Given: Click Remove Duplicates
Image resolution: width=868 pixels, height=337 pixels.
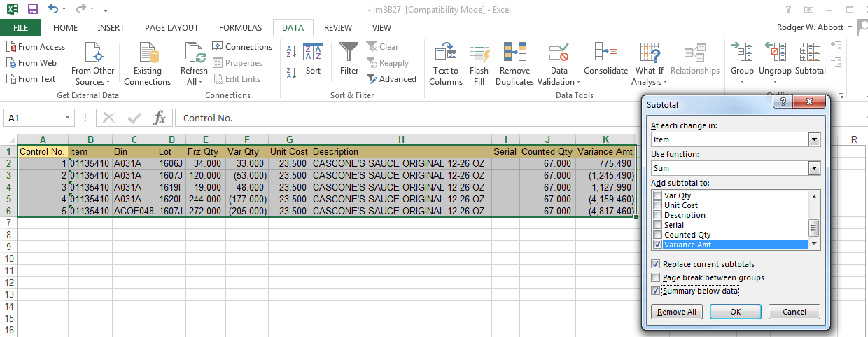Looking at the screenshot, I should pyautogui.click(x=515, y=64).
